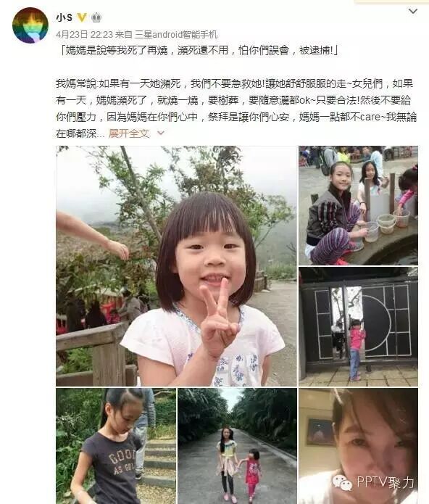Open the post options chevron at top right
This screenshot has height=504, width=429.
(412, 12)
